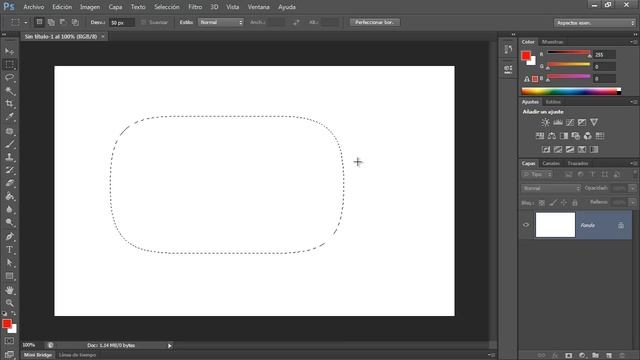Viewport: 640px width, 360px height.
Task: Add a Levels adjustment
Action: coord(558,122)
